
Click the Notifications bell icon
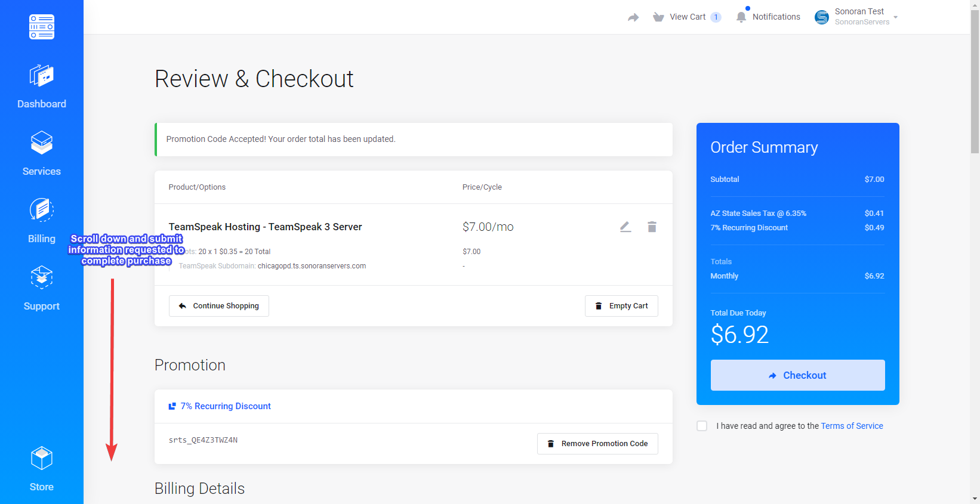tap(741, 17)
